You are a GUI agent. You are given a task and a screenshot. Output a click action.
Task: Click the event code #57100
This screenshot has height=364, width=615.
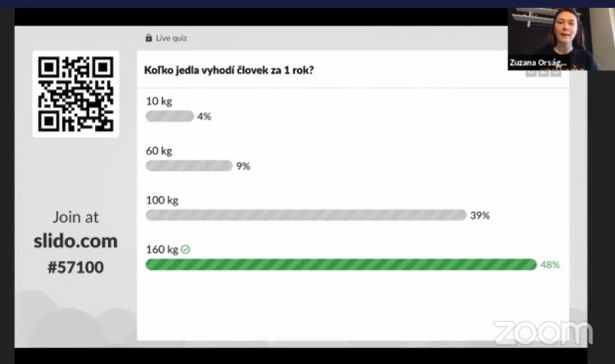[x=75, y=267]
